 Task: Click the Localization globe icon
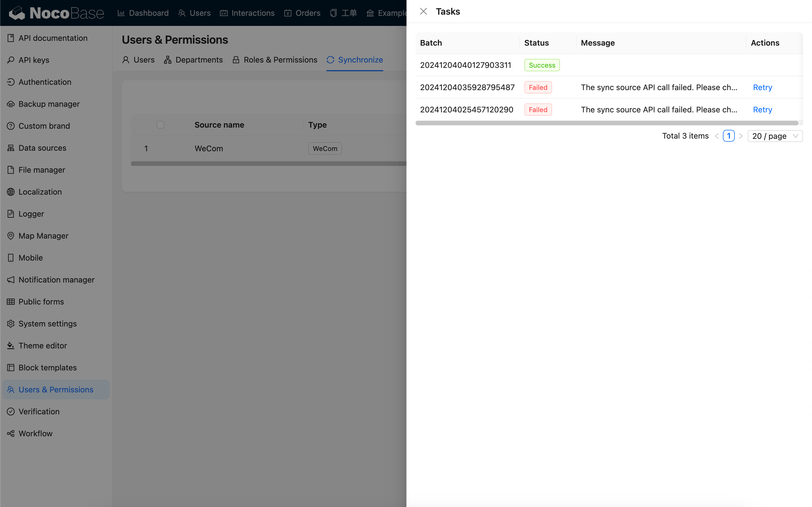[11, 192]
